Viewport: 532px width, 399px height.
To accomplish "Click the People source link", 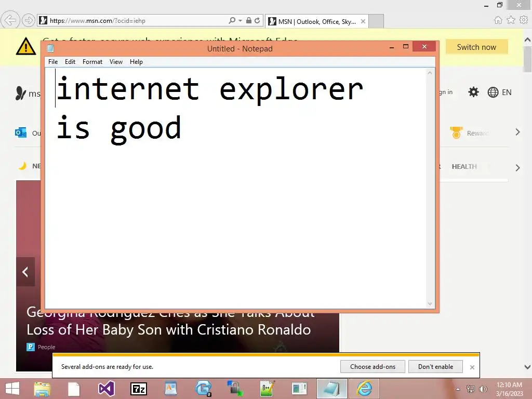I will tap(46, 347).
